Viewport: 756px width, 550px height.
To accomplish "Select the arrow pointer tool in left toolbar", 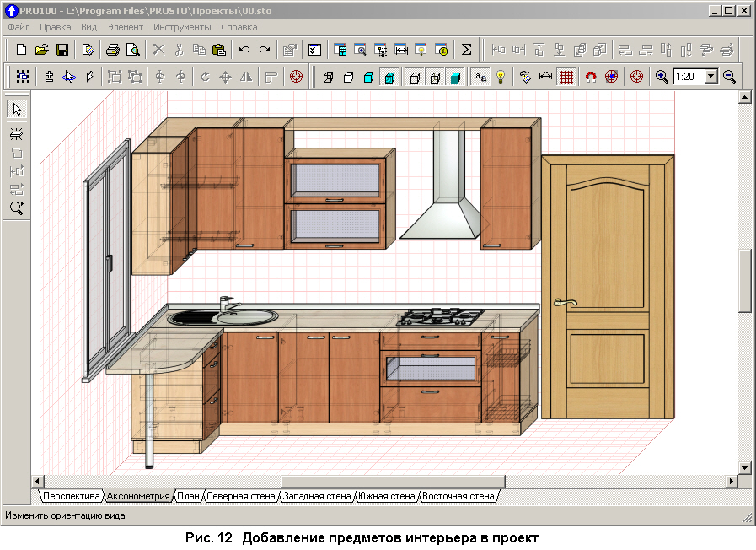I will pos(17,110).
